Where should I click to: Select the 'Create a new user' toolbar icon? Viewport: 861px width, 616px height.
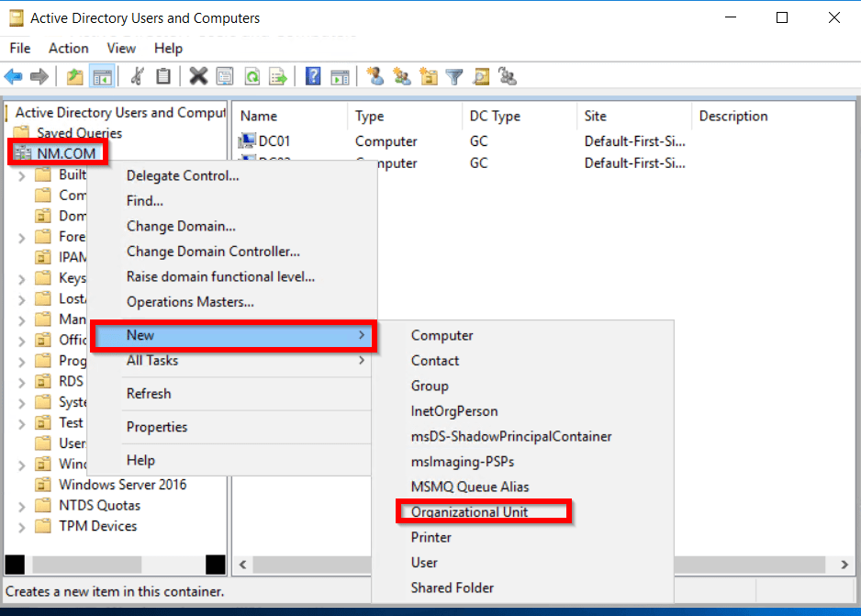point(375,76)
